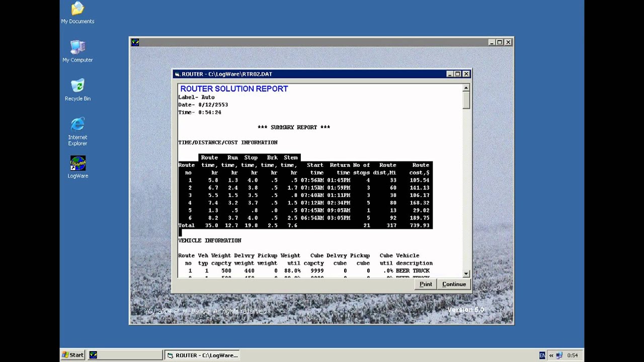This screenshot has height=362, width=644.
Task: Click return time 03:05PM
Action: coord(339,218)
